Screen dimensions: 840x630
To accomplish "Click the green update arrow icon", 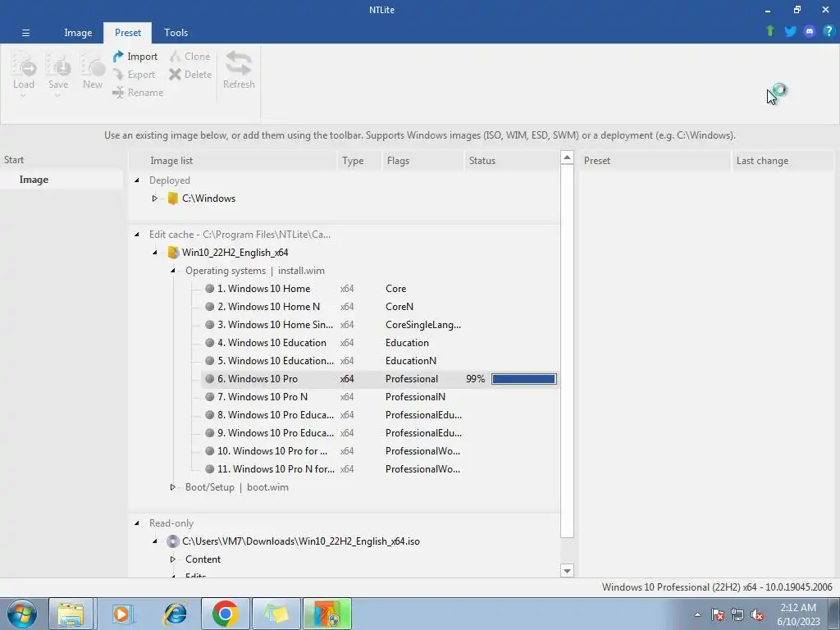I will (x=770, y=31).
